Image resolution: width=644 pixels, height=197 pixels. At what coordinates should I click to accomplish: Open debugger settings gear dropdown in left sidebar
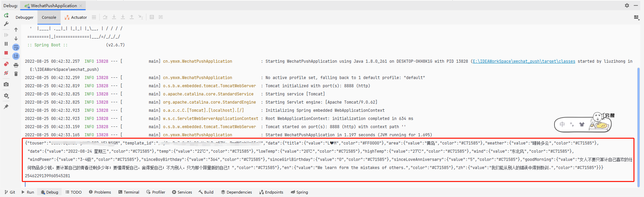[x=6, y=96]
